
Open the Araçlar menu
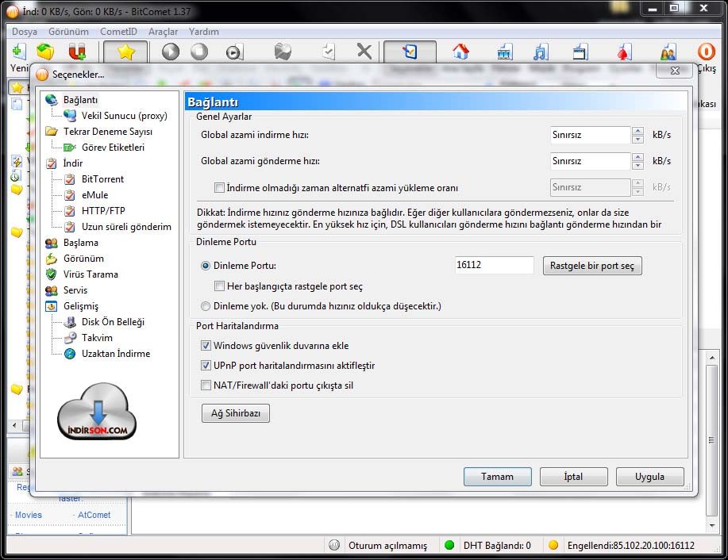click(163, 32)
